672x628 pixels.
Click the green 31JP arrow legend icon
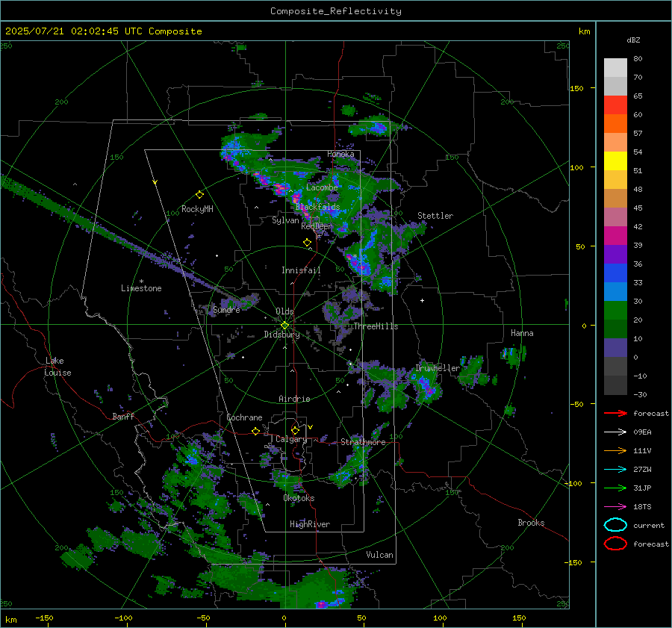615,488
